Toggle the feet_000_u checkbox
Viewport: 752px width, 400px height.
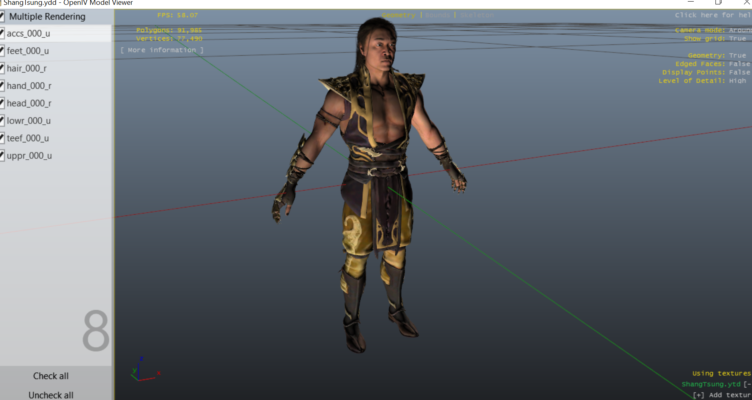pyautogui.click(x=4, y=51)
